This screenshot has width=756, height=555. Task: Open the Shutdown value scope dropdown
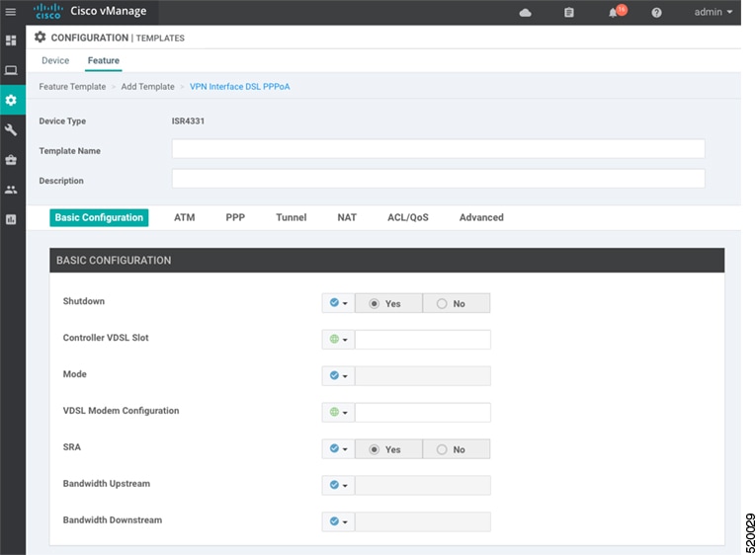pyautogui.click(x=338, y=303)
